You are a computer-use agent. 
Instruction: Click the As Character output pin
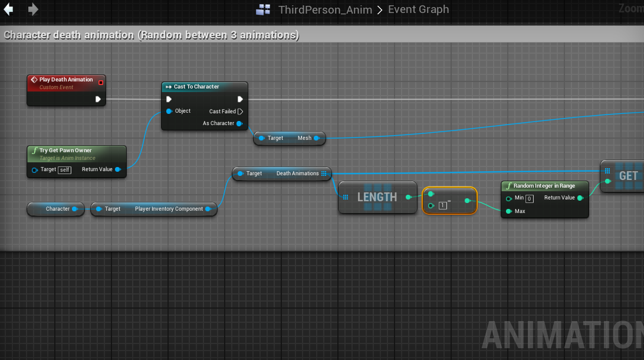pos(239,123)
